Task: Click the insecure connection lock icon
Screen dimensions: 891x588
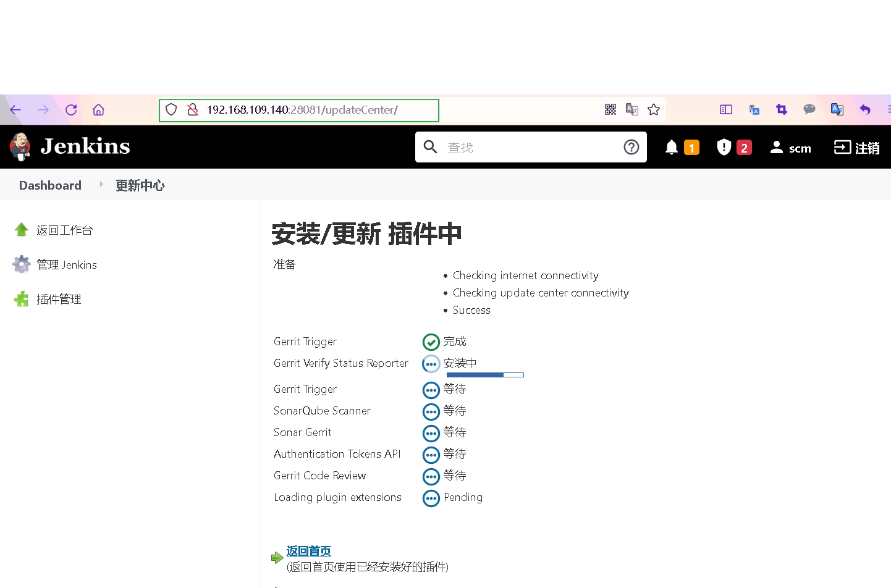Action: pyautogui.click(x=193, y=110)
